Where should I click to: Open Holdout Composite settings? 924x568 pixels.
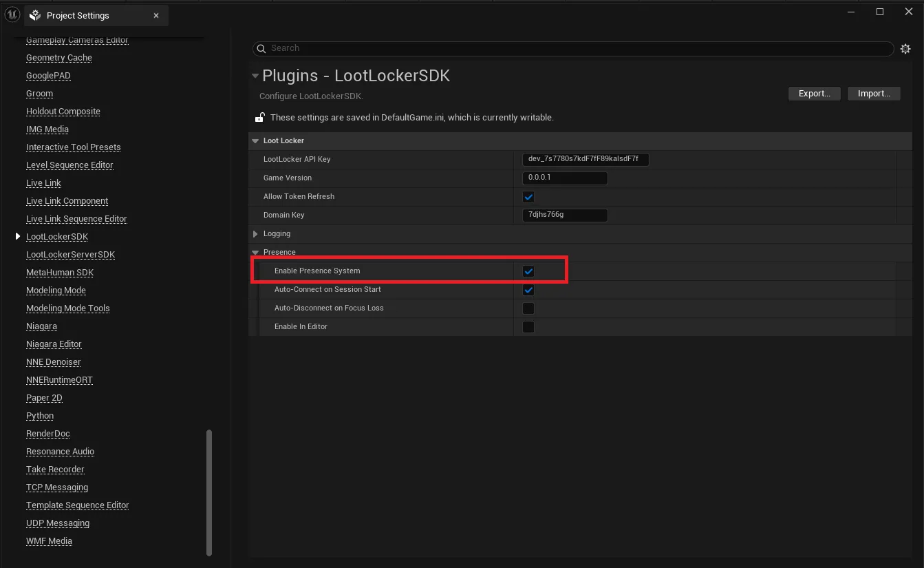(63, 112)
